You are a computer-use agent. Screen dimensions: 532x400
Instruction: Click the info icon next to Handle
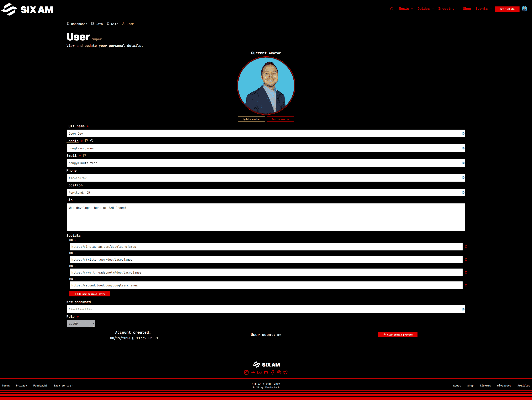coord(92,141)
